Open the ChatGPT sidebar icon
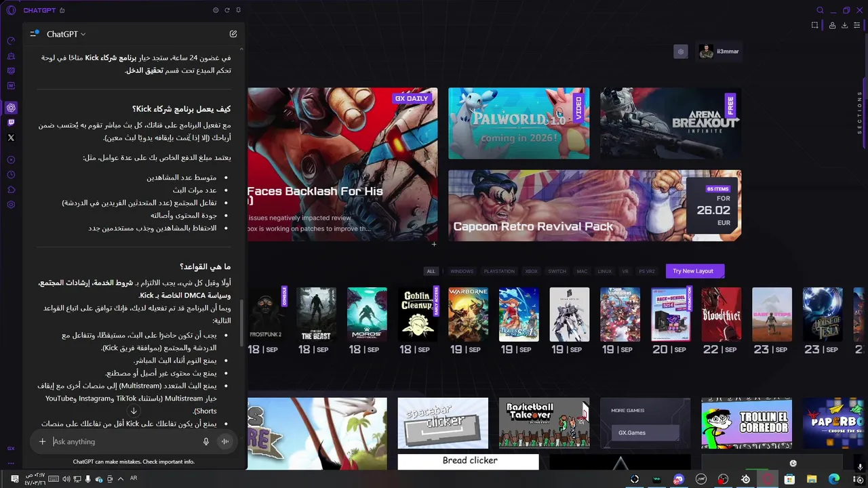 pos(11,108)
